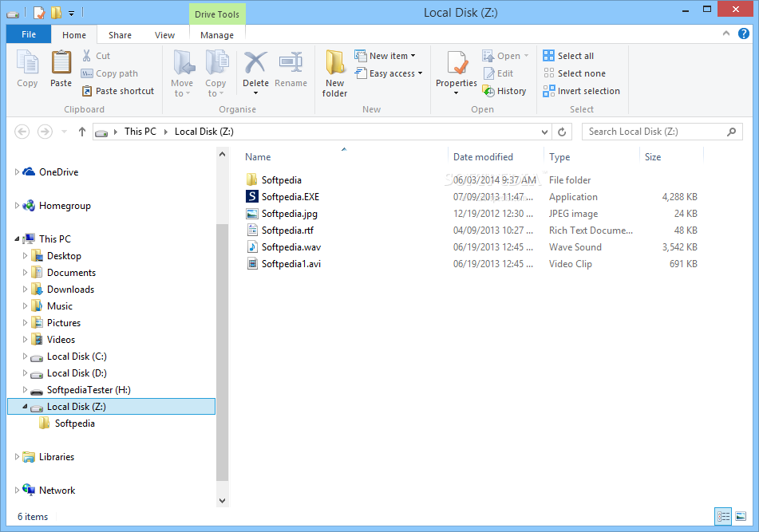
Task: Open the Open button dropdown arrow
Action: point(526,56)
